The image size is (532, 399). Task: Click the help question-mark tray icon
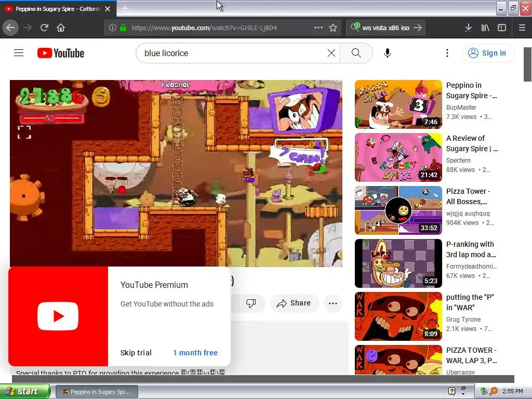point(451,391)
